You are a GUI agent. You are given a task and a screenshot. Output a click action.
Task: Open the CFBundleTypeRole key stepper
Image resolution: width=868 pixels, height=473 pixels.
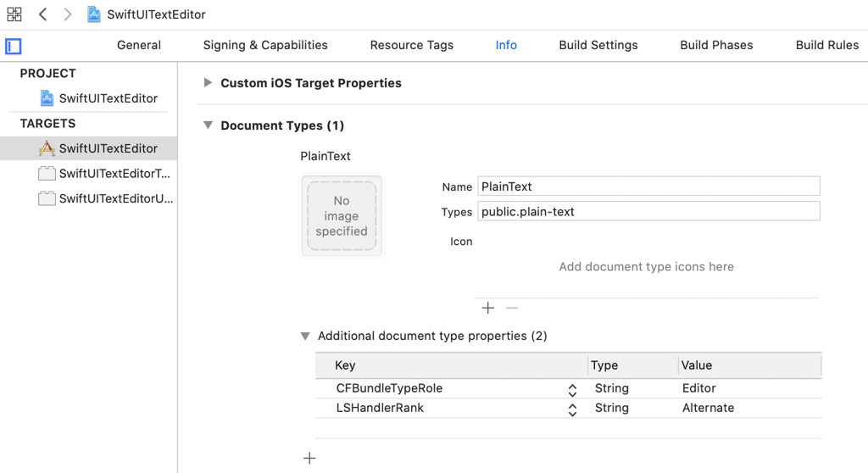point(572,389)
